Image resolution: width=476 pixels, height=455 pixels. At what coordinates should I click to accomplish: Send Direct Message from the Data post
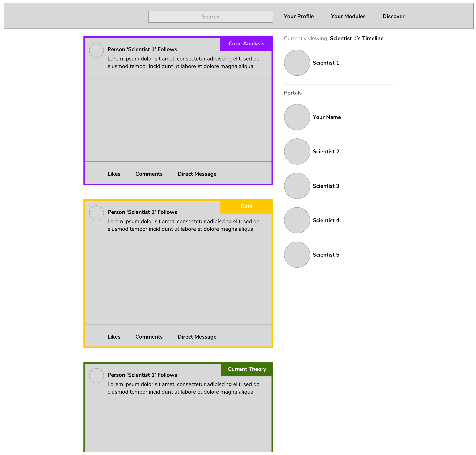tap(197, 337)
